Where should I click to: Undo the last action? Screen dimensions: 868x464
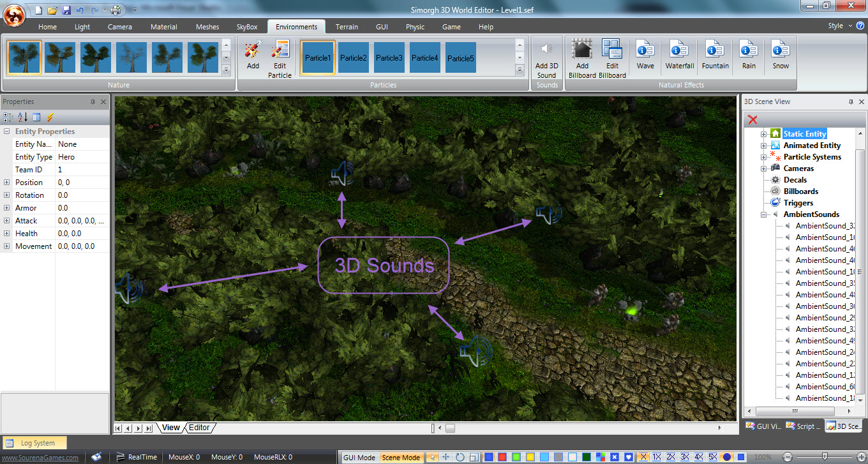[80, 10]
